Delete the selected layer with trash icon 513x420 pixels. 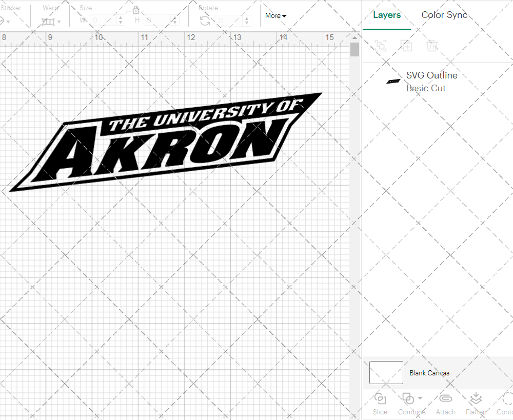pyautogui.click(x=432, y=46)
